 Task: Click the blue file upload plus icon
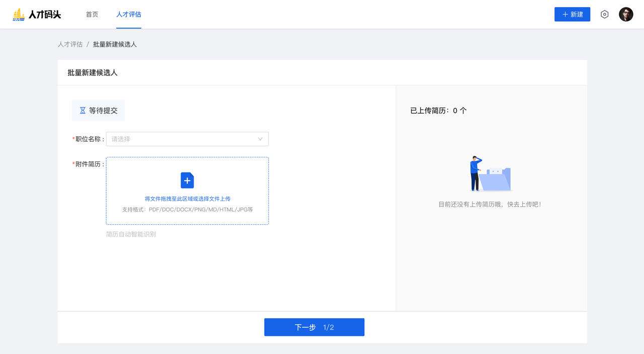(x=187, y=181)
